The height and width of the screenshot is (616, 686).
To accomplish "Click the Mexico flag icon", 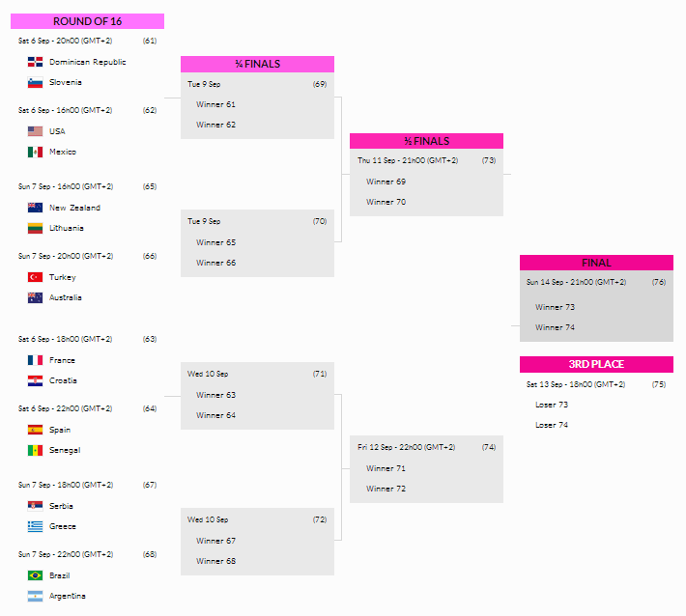I will (x=35, y=152).
